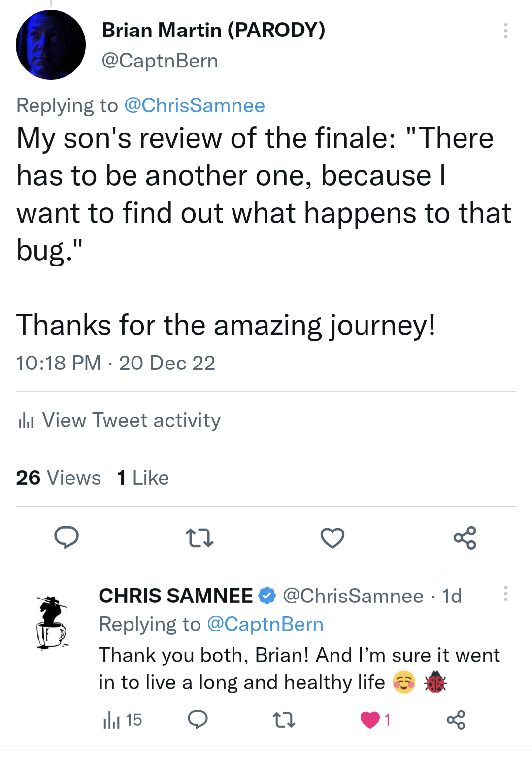Viewport: 532px width, 764px height.
Task: Reply to the main tweet with comment icon
Action: point(66,537)
